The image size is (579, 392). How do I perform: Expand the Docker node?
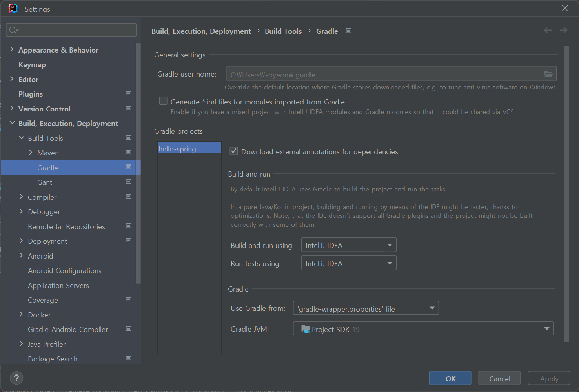(x=21, y=314)
